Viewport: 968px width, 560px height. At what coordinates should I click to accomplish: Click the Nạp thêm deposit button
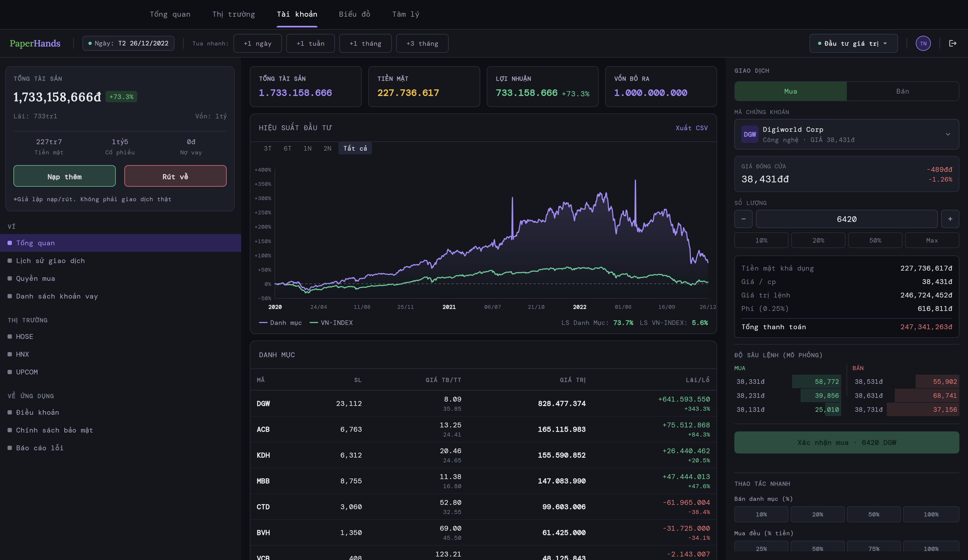64,176
